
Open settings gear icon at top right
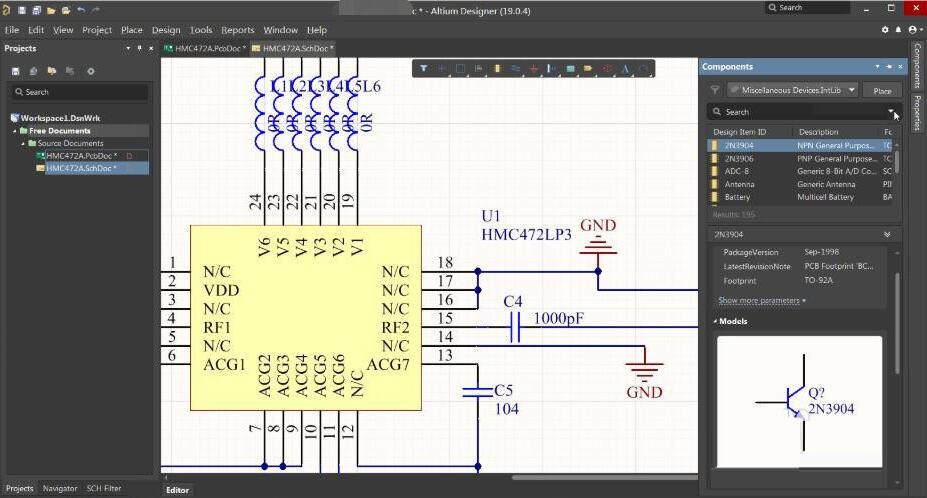click(885, 30)
